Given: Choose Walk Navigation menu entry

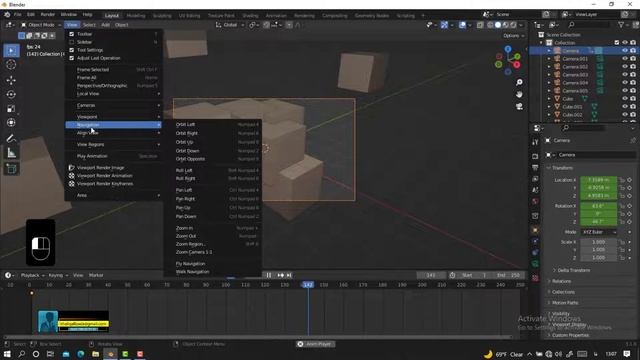Looking at the screenshot, I should pos(213,272).
